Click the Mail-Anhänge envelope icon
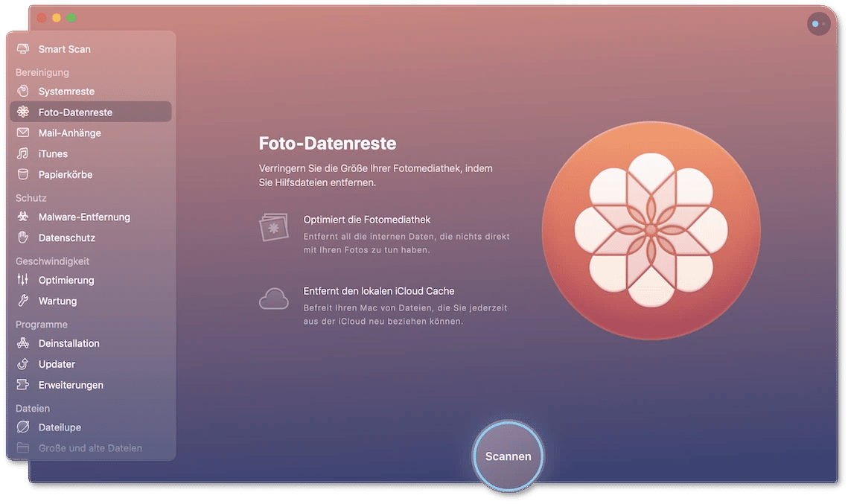This screenshot has width=848, height=504. tap(23, 133)
